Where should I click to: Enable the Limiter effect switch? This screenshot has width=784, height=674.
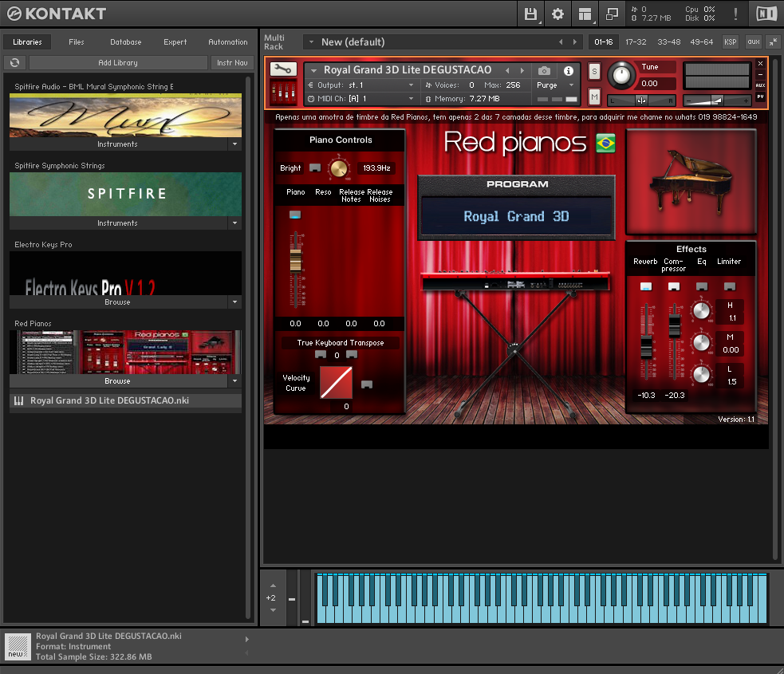pyautogui.click(x=730, y=286)
